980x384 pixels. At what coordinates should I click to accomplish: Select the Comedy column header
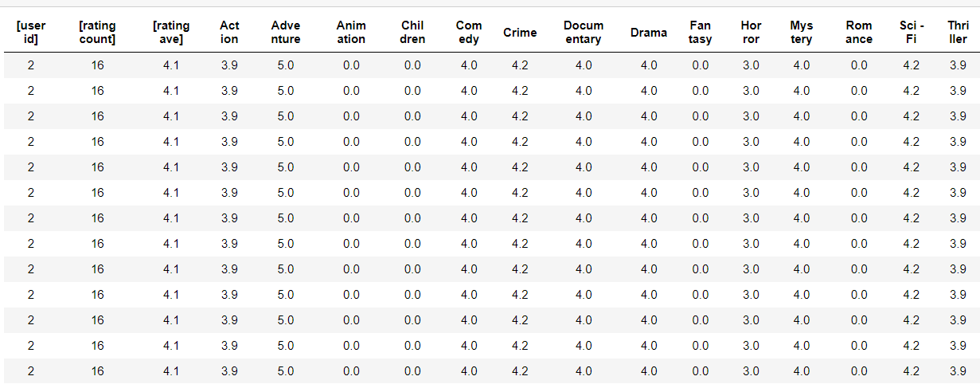point(469,33)
